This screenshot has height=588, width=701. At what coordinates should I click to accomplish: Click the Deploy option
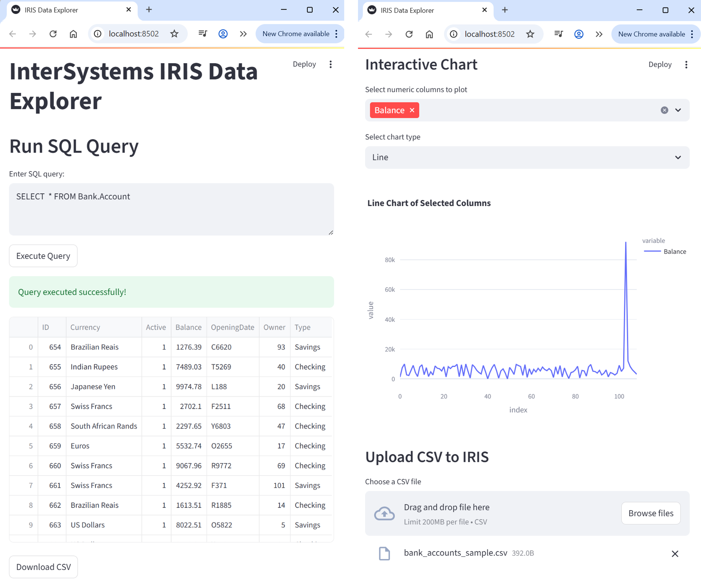coord(304,64)
